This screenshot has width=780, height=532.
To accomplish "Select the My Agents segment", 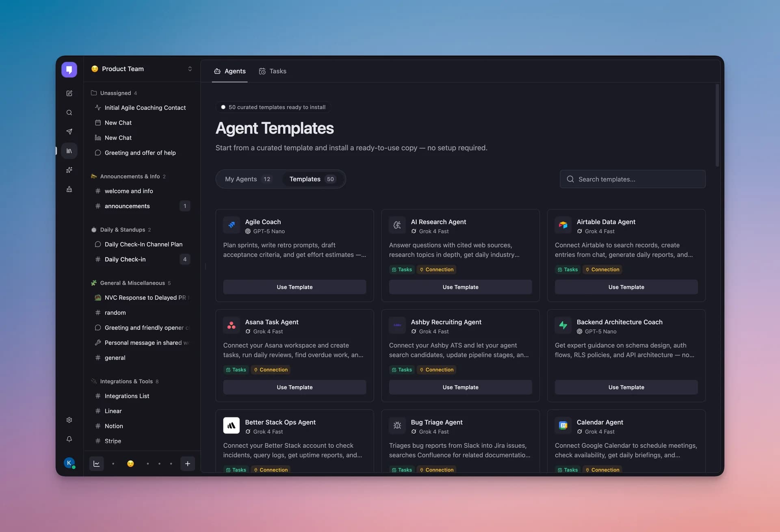I will pyautogui.click(x=248, y=179).
